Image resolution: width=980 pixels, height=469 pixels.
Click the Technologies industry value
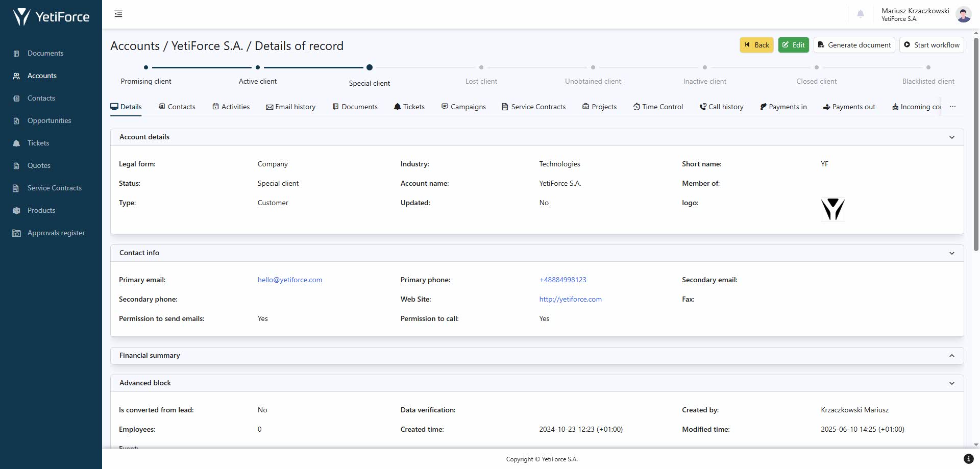click(x=559, y=164)
